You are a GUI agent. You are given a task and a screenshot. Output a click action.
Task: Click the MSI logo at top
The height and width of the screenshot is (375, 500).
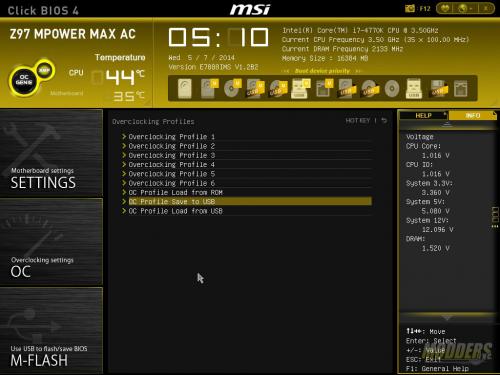(x=250, y=9)
